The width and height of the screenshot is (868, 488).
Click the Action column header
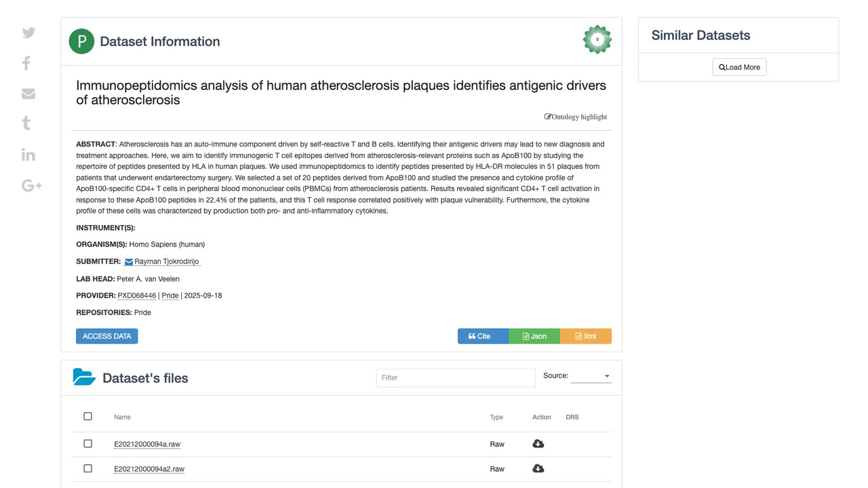(x=542, y=417)
